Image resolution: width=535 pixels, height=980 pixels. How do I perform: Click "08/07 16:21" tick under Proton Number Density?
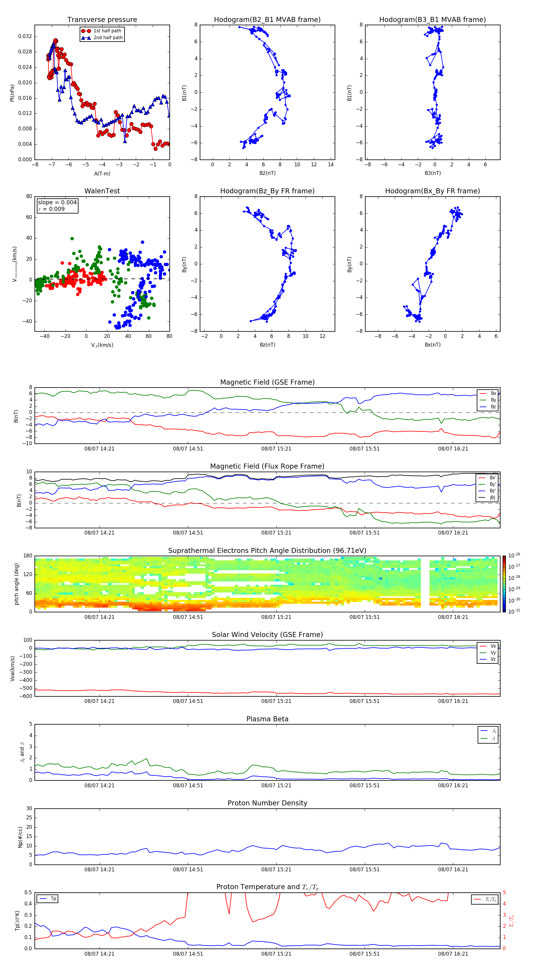point(453,870)
